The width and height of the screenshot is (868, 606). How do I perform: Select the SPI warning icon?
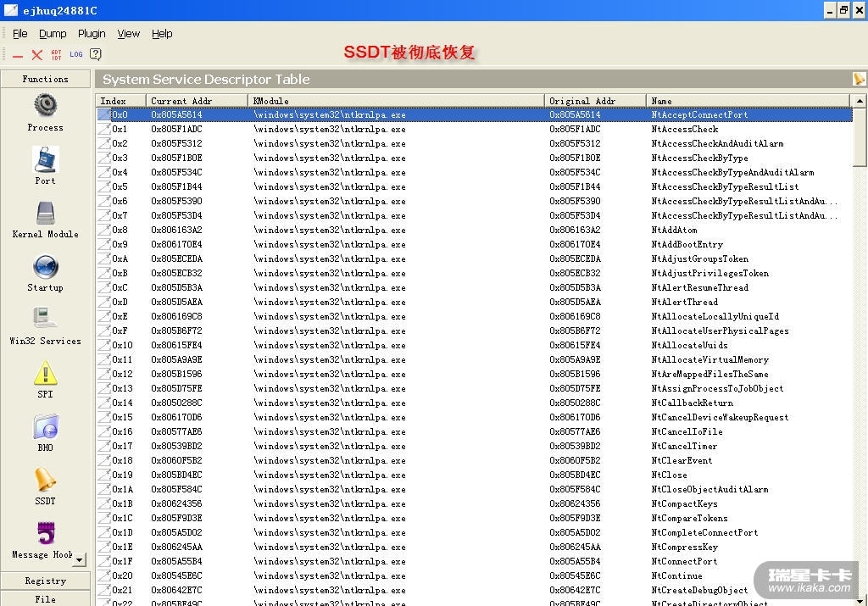(45, 373)
